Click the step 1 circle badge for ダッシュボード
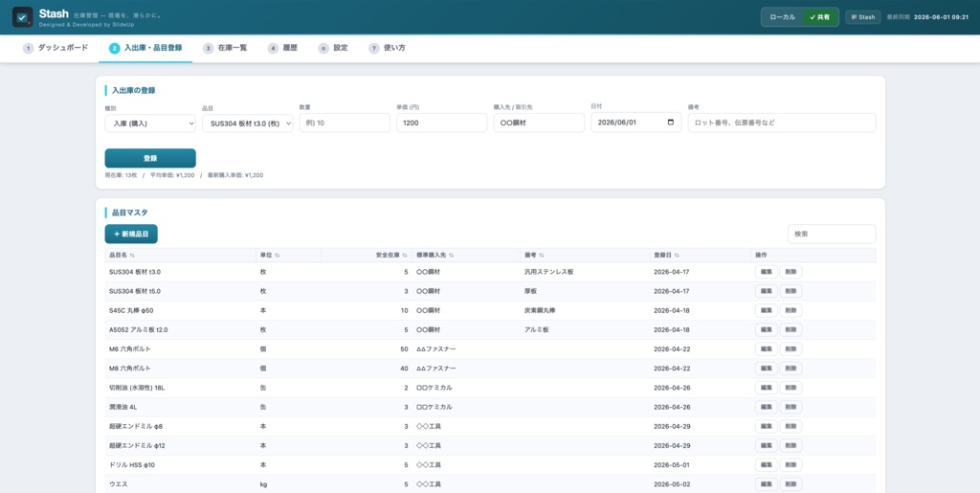Screen dimensions: 980x493 28,48
